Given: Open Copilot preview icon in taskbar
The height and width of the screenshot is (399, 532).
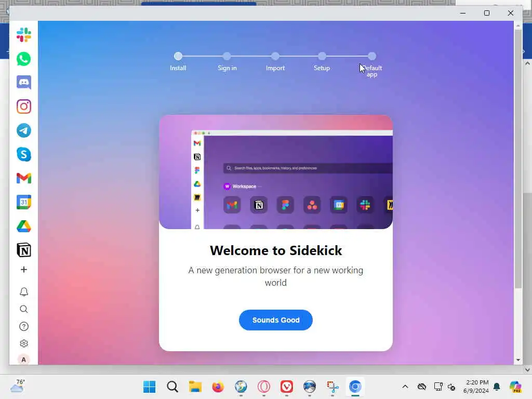Looking at the screenshot, I should [x=515, y=387].
